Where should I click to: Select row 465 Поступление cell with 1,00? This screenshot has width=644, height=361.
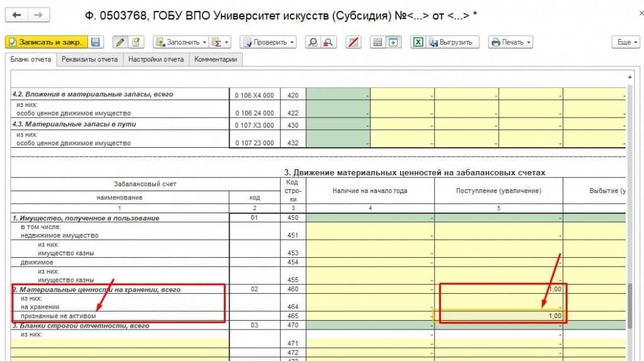pos(500,316)
